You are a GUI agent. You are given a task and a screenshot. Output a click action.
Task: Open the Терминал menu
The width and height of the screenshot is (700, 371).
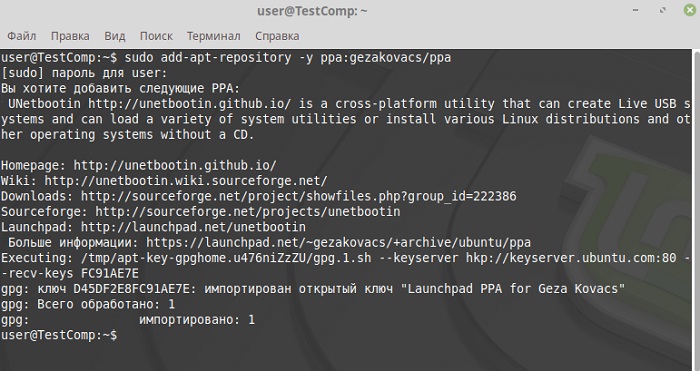[x=213, y=36]
